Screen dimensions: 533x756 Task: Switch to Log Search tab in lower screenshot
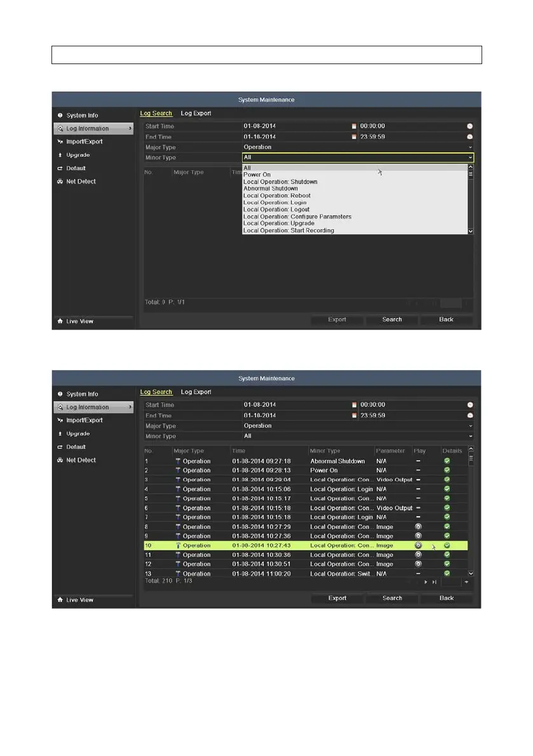coord(156,392)
